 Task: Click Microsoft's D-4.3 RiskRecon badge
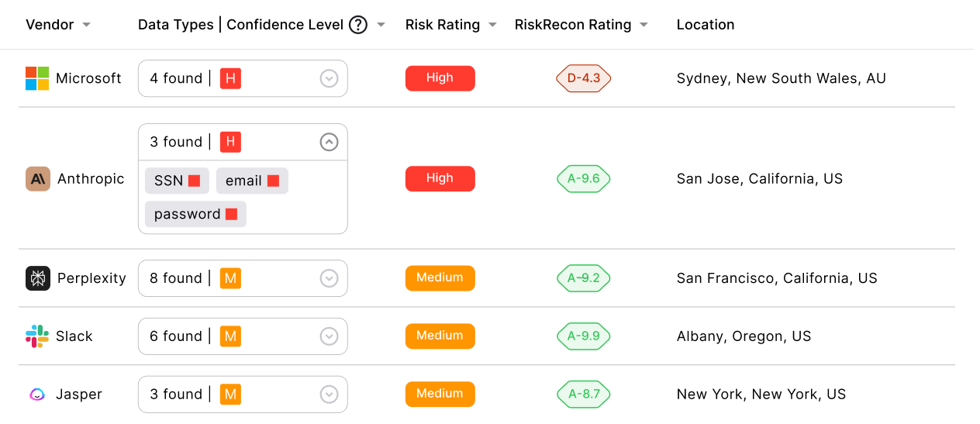coord(583,78)
